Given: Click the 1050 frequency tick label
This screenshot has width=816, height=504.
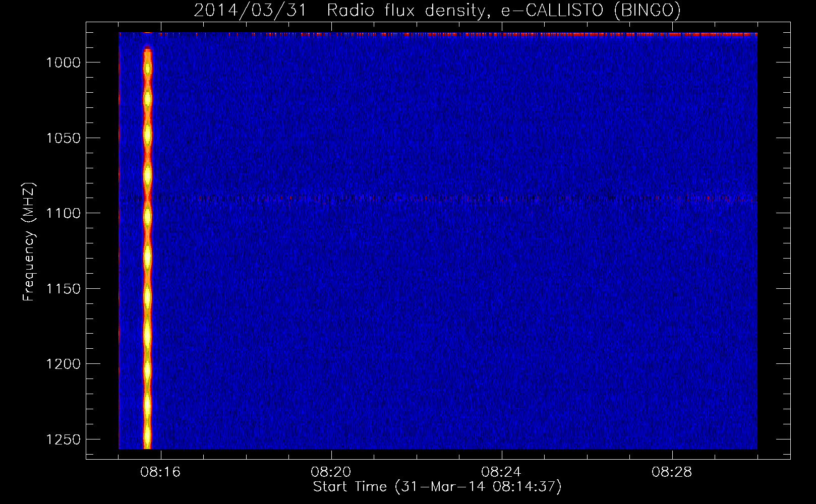Looking at the screenshot, I should tap(63, 138).
